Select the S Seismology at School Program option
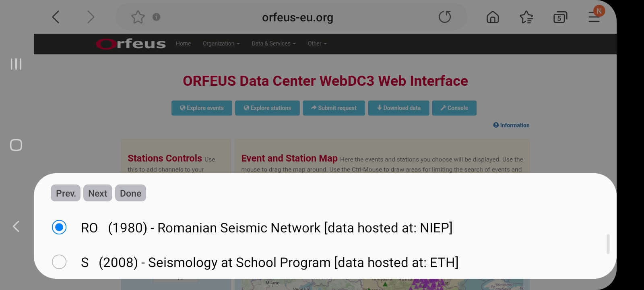The image size is (644, 290). [59, 262]
